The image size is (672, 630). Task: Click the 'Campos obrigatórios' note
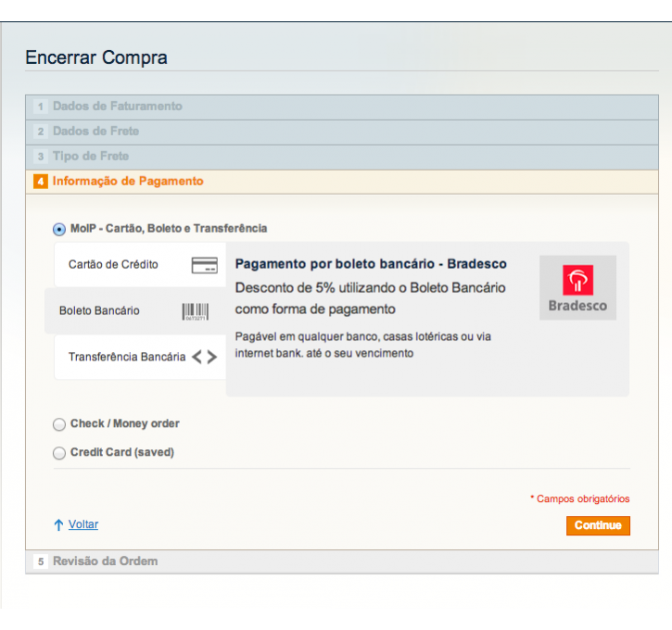pyautogui.click(x=580, y=499)
